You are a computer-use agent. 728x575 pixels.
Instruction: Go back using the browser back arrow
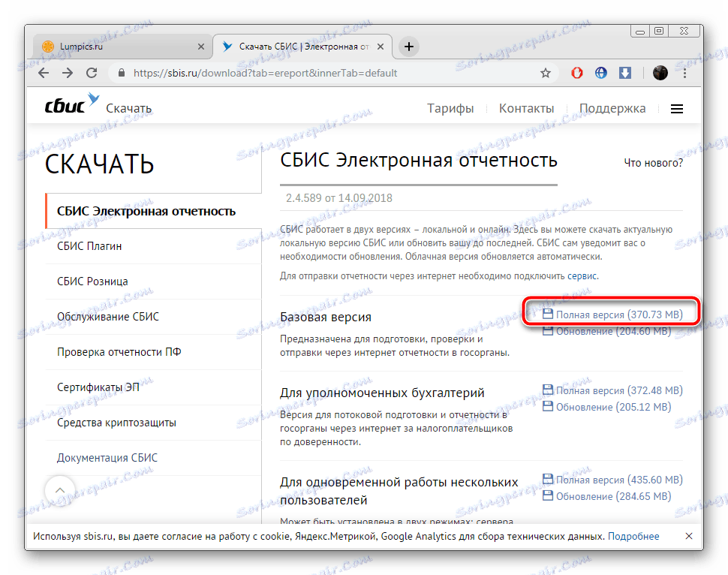44,73
